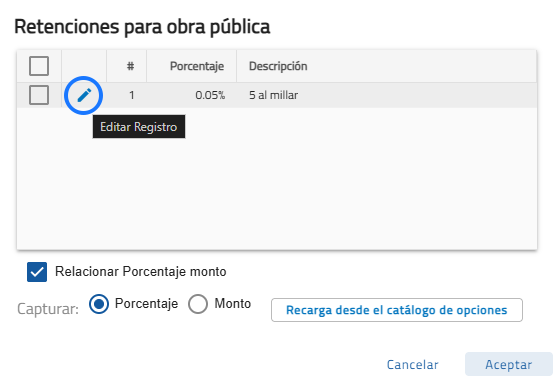Check the select-all checkbox in table header
The width and height of the screenshot is (560, 384).
(39, 66)
